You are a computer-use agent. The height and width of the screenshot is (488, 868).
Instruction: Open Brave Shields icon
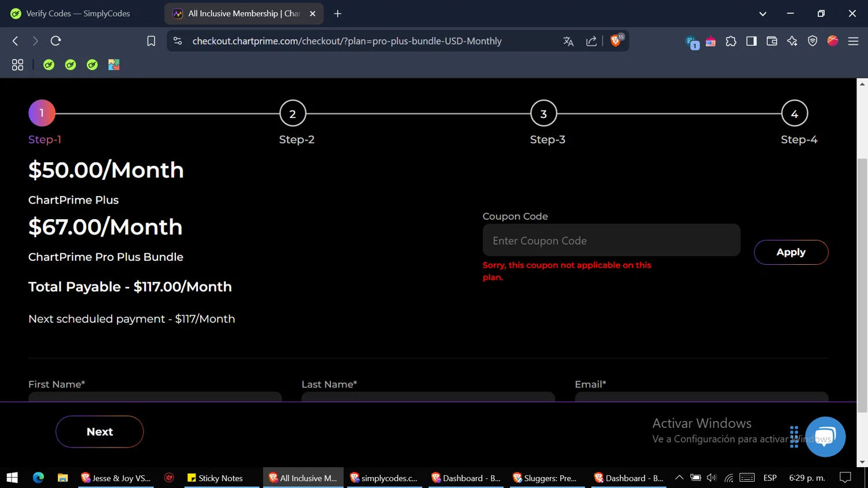(x=617, y=40)
